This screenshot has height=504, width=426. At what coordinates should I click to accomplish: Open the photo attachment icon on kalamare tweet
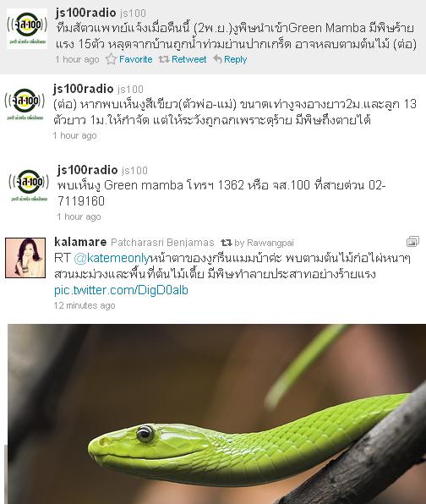412,241
